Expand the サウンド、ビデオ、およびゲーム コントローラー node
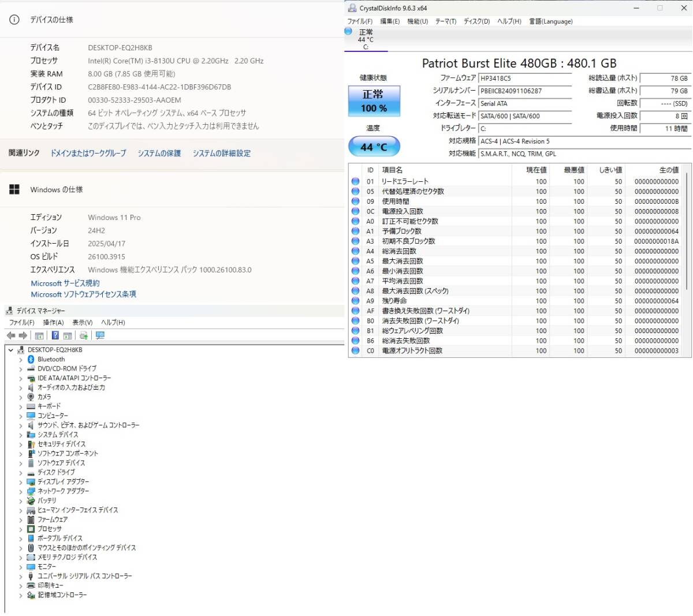The width and height of the screenshot is (693, 616). pos(21,425)
